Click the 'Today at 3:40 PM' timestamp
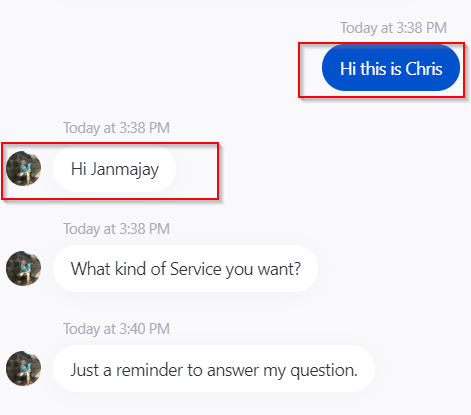The width and height of the screenshot is (471, 415). click(x=116, y=329)
